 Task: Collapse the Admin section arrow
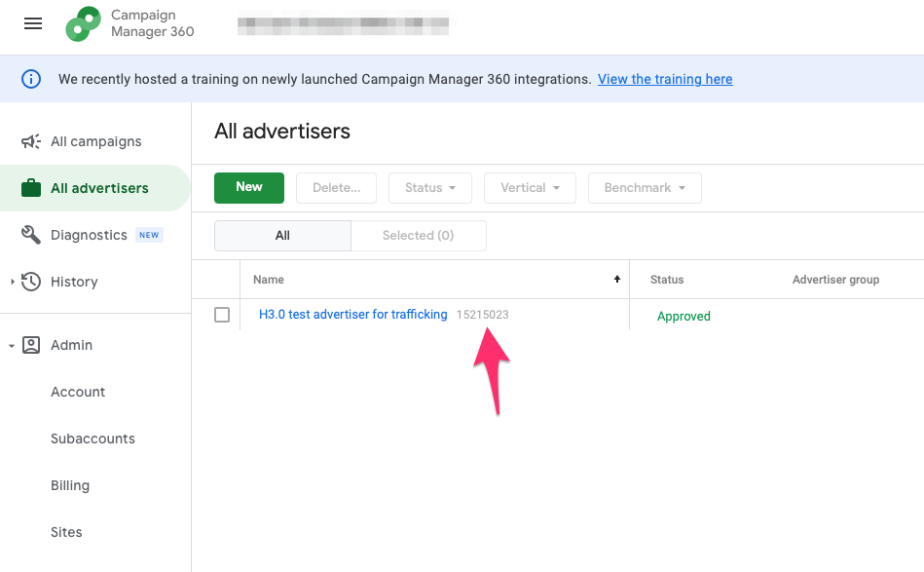(x=11, y=346)
